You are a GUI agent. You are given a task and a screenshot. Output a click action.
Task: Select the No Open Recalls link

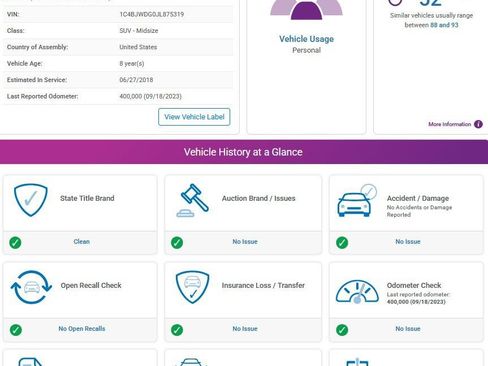[82, 329]
